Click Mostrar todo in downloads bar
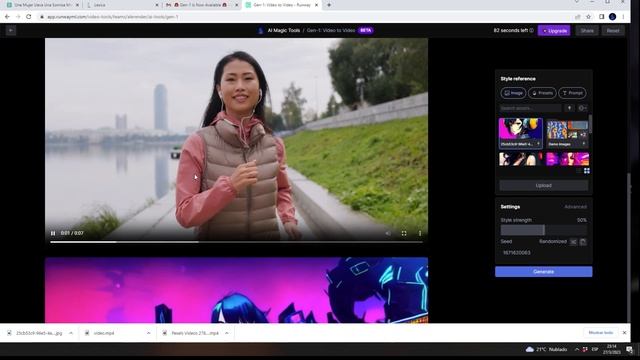Screen dimensions: 640x360 601,333
